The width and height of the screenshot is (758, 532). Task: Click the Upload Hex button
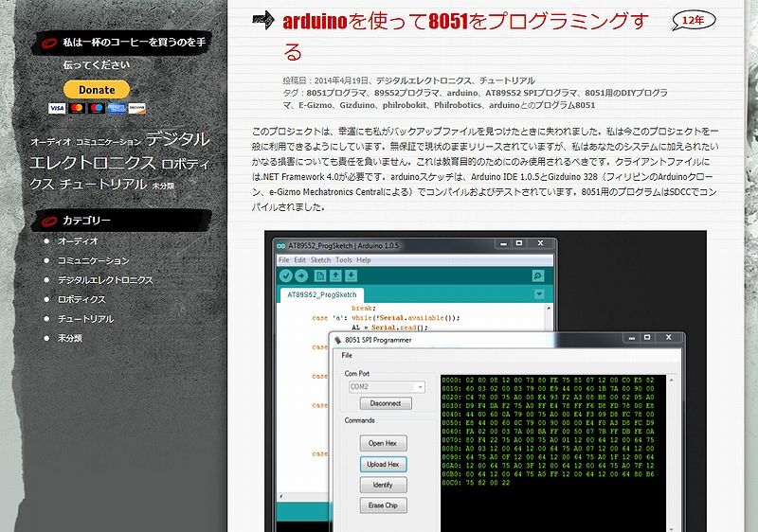pos(383,465)
